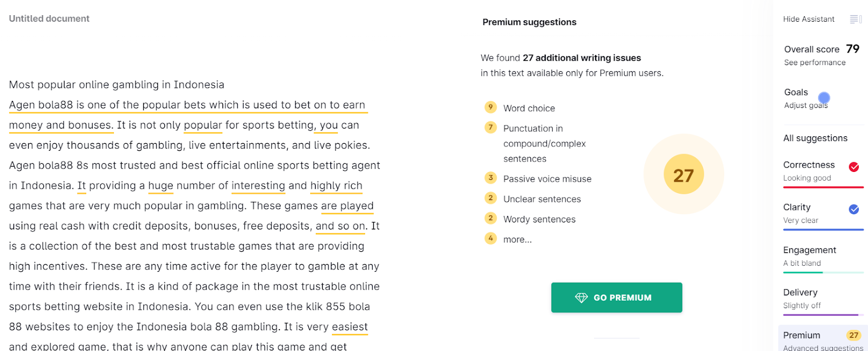
Task: Click the red Correctness checkmark icon
Action: pyautogui.click(x=853, y=167)
